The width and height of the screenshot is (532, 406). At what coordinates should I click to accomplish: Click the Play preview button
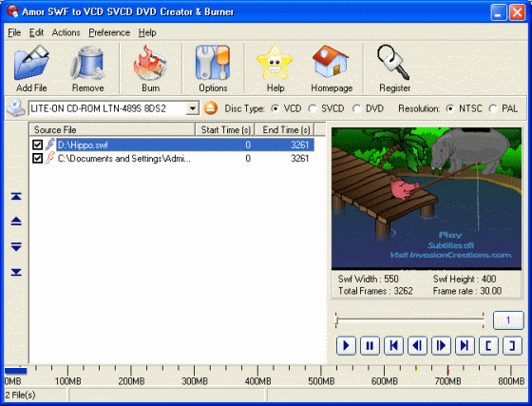coord(346,345)
